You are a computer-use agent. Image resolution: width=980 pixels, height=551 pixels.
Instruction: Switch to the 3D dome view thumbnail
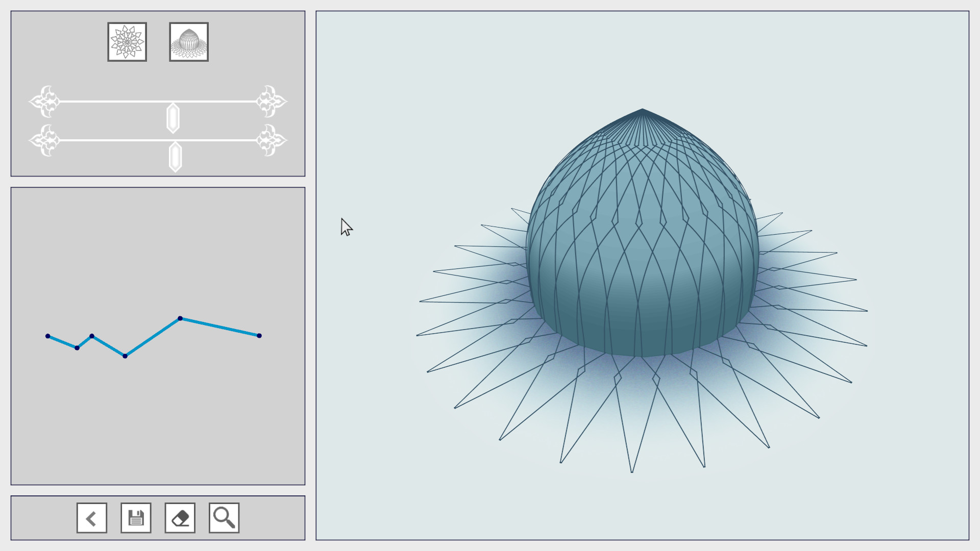coord(189,42)
